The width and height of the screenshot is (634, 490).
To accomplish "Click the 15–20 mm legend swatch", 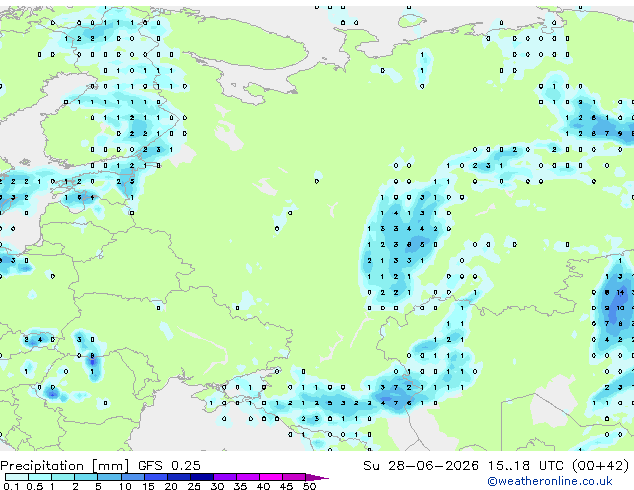I will click(x=155, y=477).
